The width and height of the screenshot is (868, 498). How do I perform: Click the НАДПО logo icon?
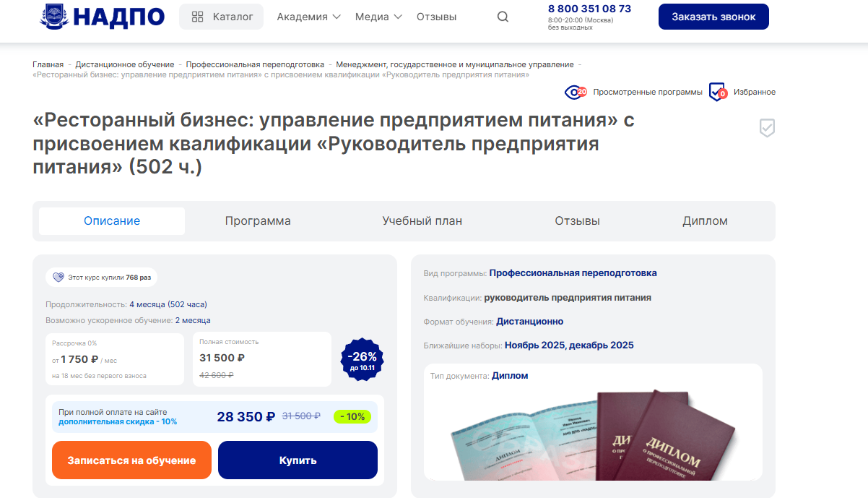click(53, 16)
